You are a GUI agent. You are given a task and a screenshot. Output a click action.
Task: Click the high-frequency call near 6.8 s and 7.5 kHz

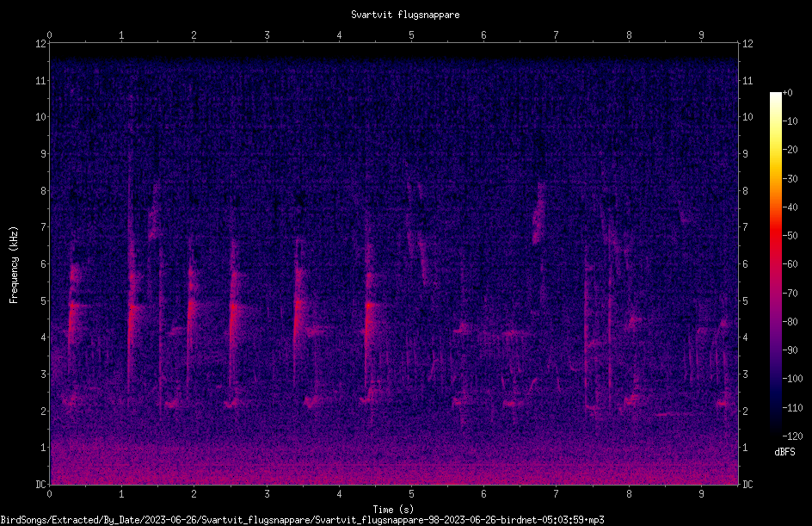click(539, 213)
